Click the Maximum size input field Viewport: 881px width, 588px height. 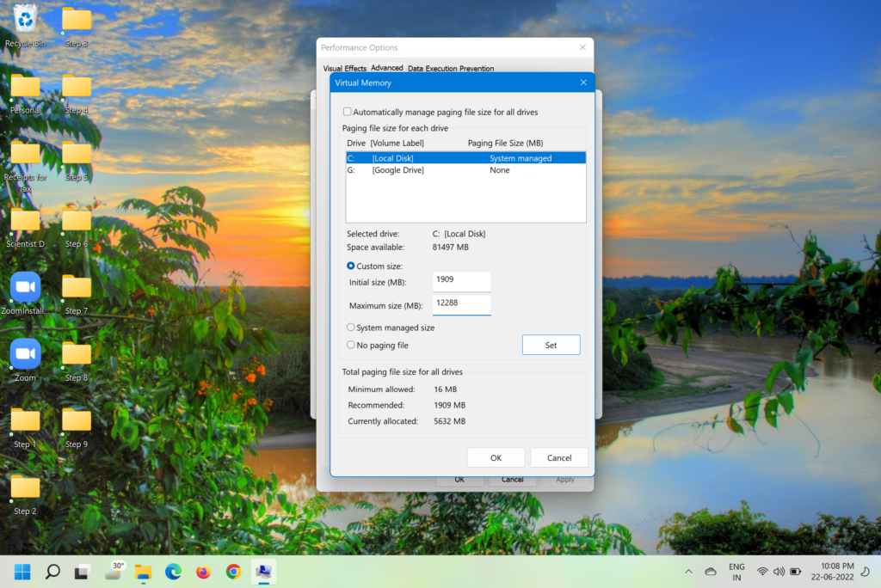(461, 305)
